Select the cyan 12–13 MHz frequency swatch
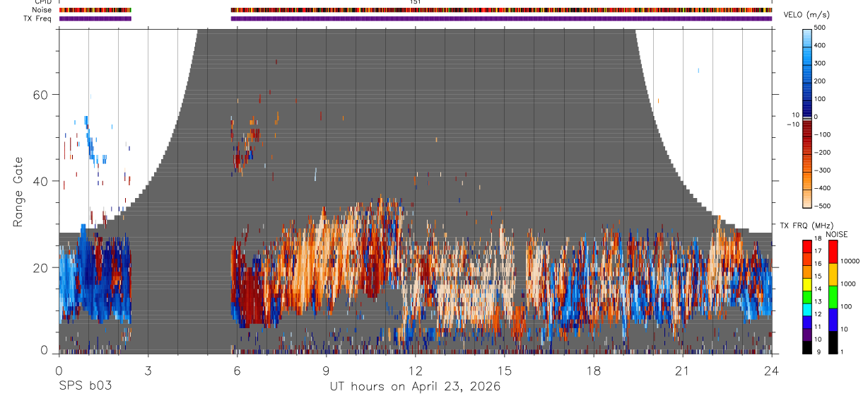This screenshot has width=868, height=401. click(x=807, y=309)
